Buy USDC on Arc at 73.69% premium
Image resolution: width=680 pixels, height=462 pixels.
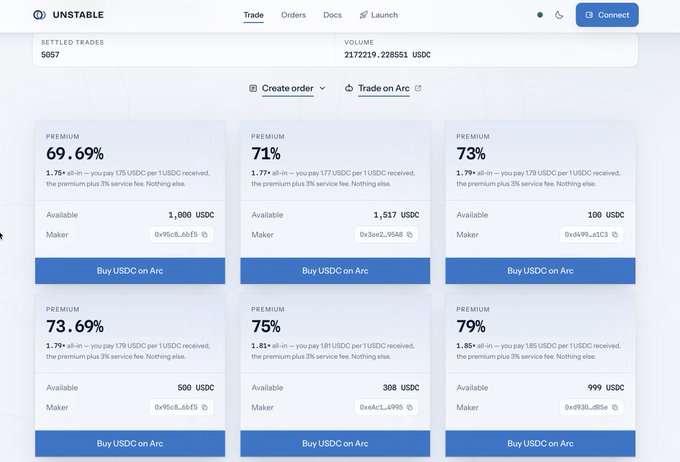coord(130,443)
